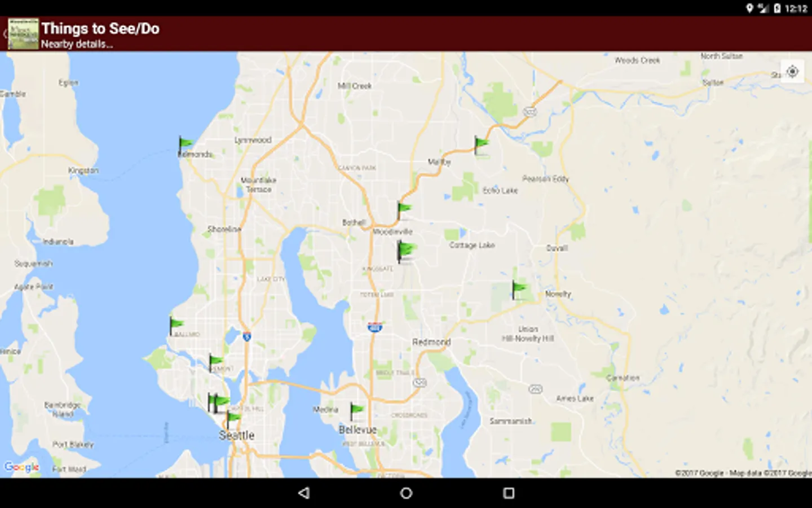Tap the Carnation map label

point(623,378)
